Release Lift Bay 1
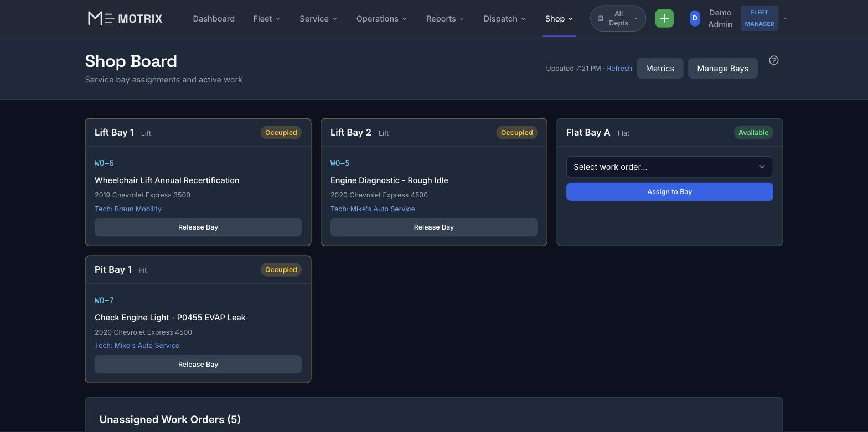The height and width of the screenshot is (432, 868). point(198,227)
